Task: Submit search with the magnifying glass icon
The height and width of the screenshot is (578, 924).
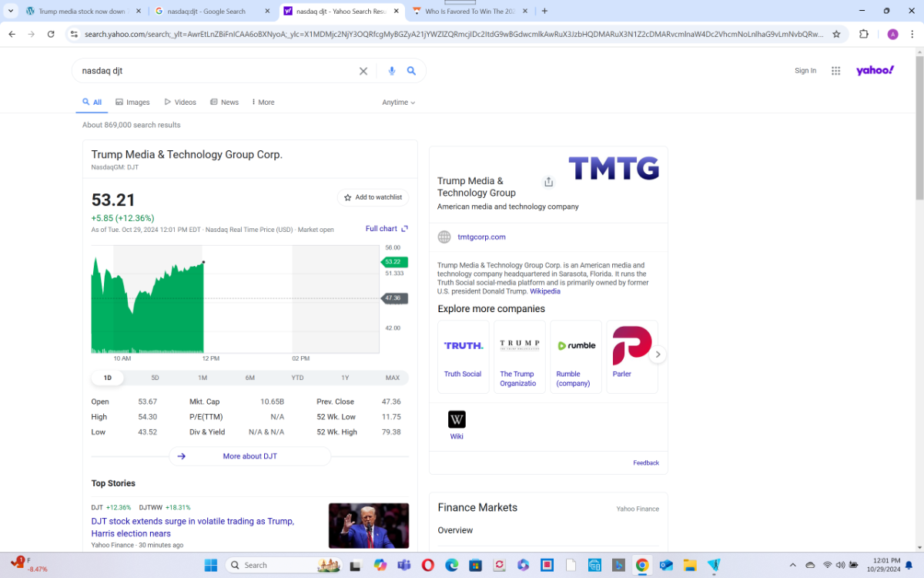Action: point(412,71)
